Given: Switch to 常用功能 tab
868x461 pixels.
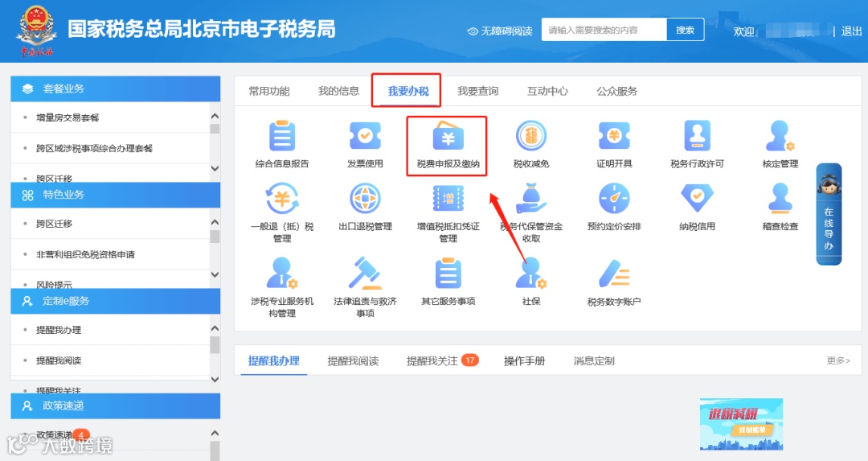Looking at the screenshot, I should click(x=269, y=91).
